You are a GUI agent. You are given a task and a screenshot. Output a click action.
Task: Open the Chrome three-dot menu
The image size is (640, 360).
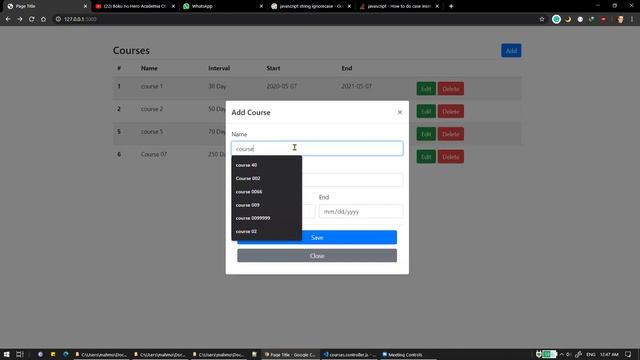coord(632,19)
